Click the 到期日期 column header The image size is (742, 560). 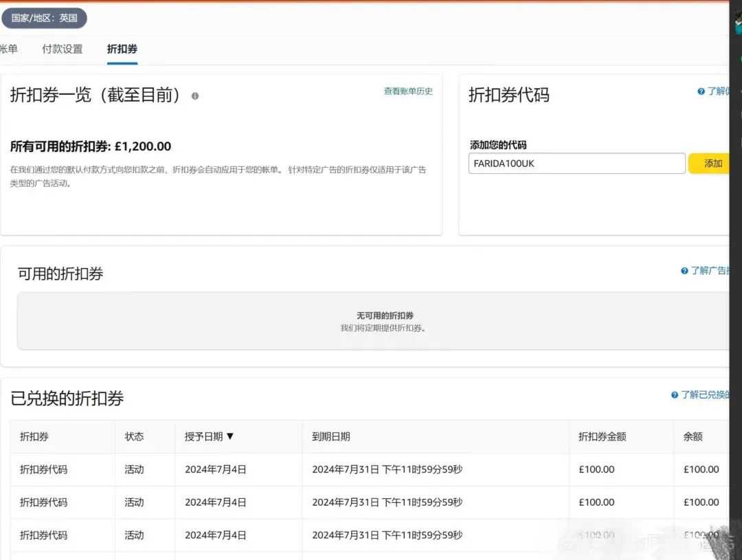[x=331, y=436]
